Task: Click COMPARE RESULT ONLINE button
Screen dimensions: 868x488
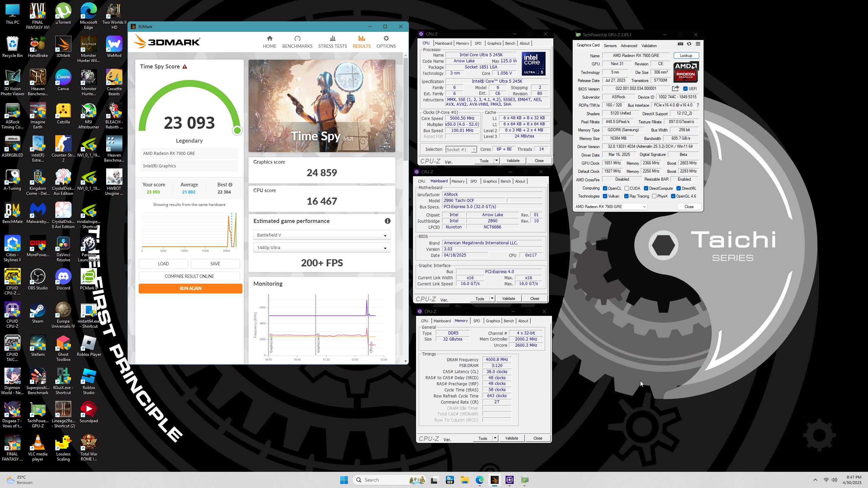Action: click(x=189, y=276)
